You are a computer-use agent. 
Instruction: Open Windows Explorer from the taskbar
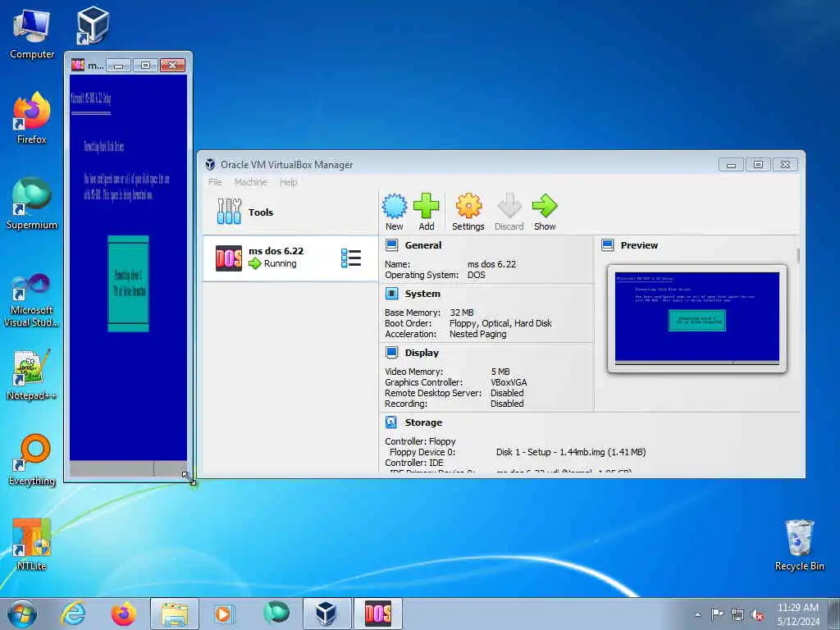click(x=175, y=614)
